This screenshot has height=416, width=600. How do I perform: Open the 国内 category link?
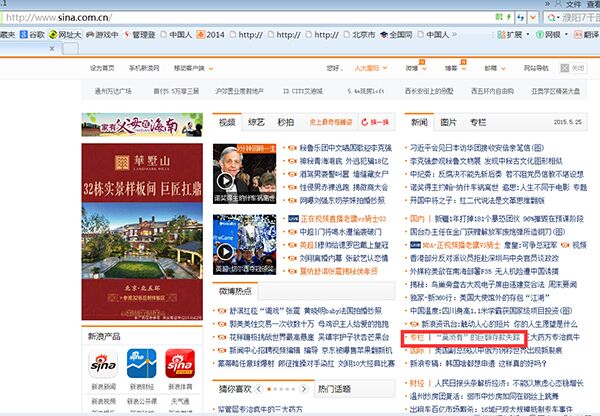[x=417, y=219]
